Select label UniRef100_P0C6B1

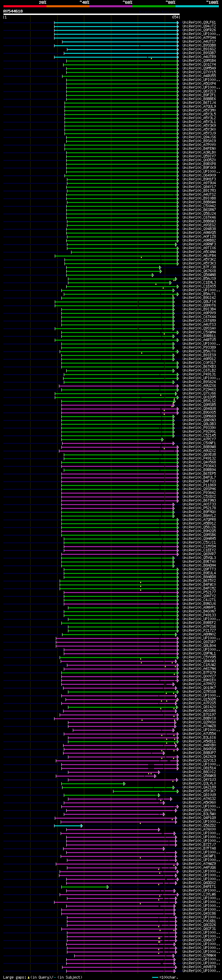(x=199, y=921)
